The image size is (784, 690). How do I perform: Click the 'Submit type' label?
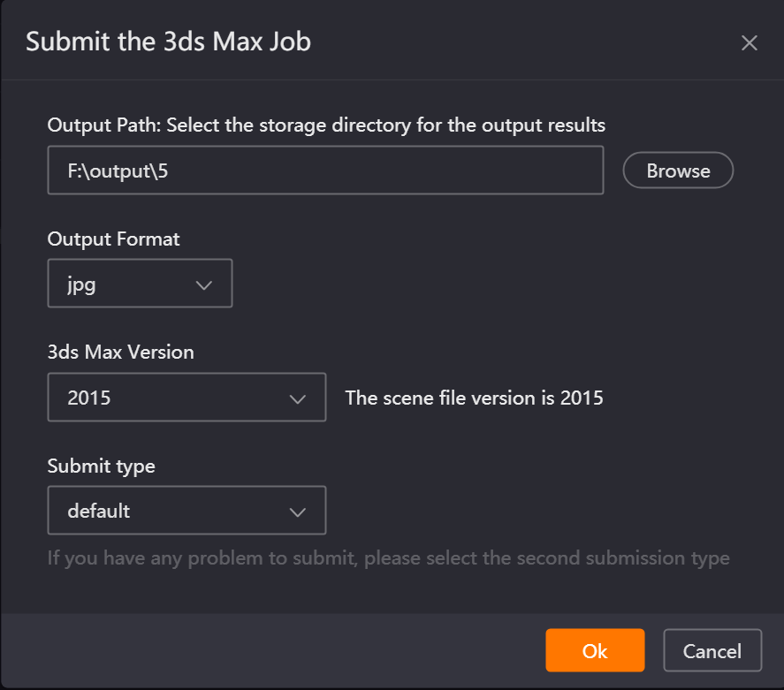pos(101,466)
